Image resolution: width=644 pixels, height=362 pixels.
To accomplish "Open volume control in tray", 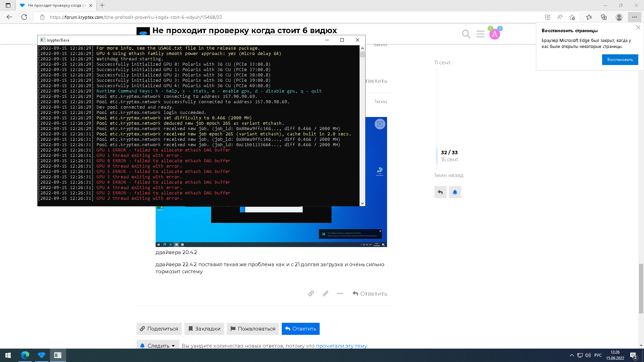I will pos(588,355).
